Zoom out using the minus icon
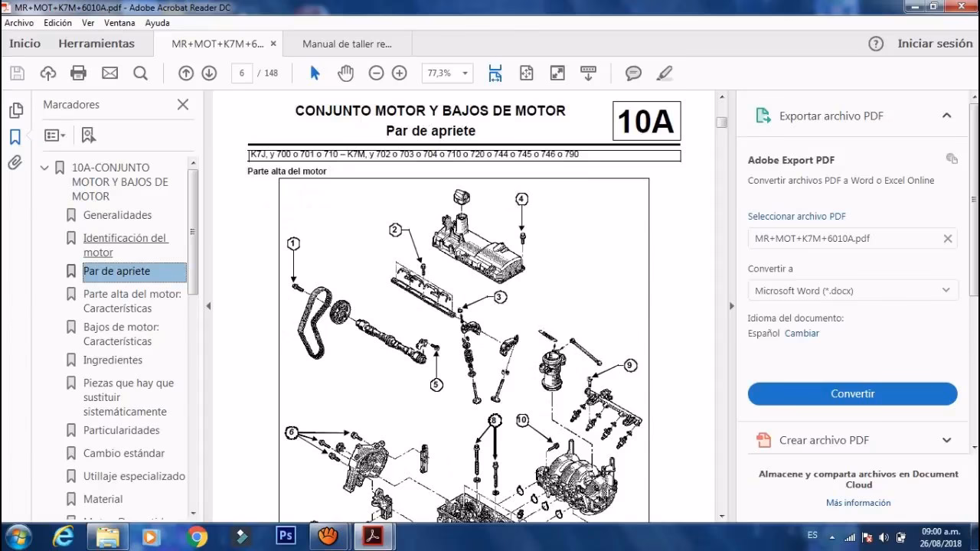The width and height of the screenshot is (980, 551). [x=375, y=73]
